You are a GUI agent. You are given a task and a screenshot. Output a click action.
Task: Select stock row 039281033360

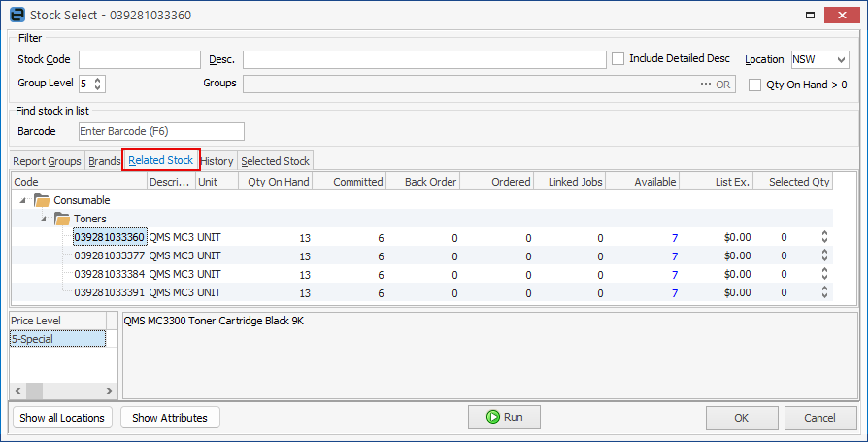[422, 237]
